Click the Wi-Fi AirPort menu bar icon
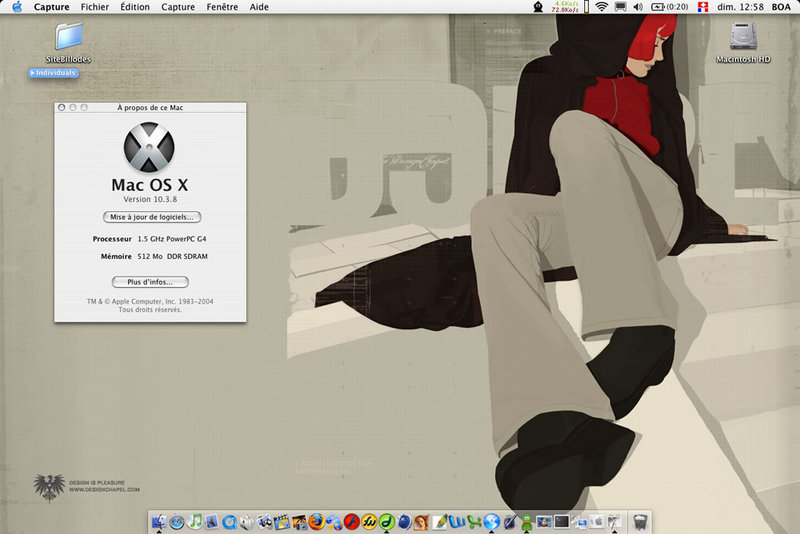The height and width of the screenshot is (534, 800). coord(602,7)
